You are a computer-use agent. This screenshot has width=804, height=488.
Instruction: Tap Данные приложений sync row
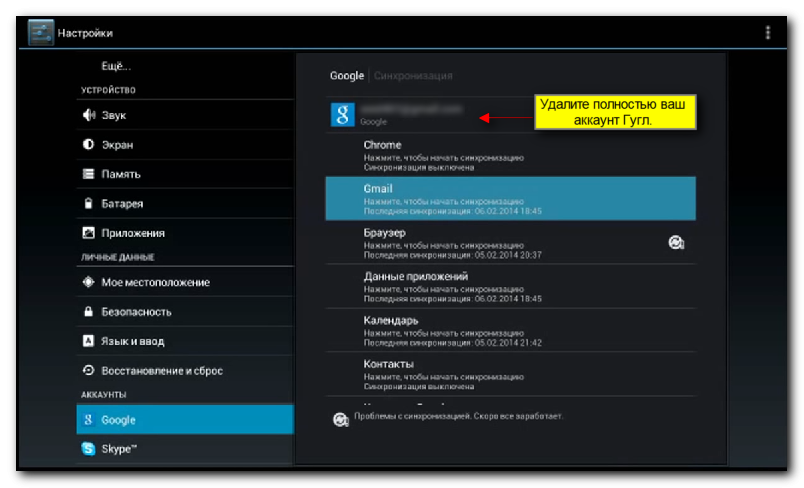[x=511, y=287]
